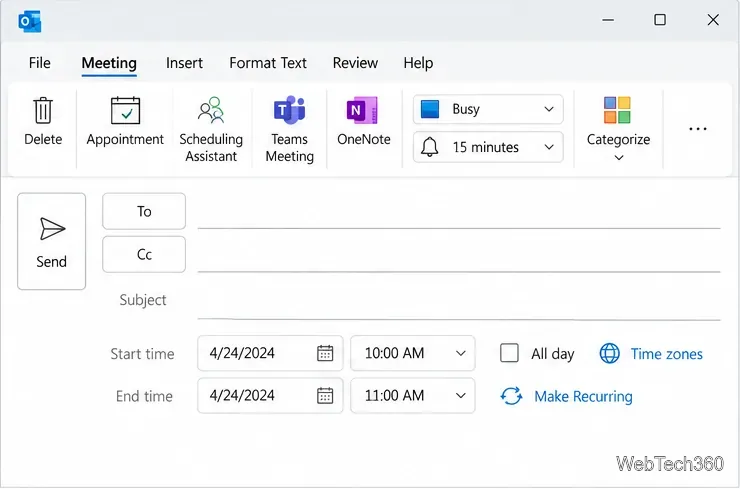Select the Meeting ribbon tab
The height and width of the screenshot is (489, 740).
coord(109,63)
